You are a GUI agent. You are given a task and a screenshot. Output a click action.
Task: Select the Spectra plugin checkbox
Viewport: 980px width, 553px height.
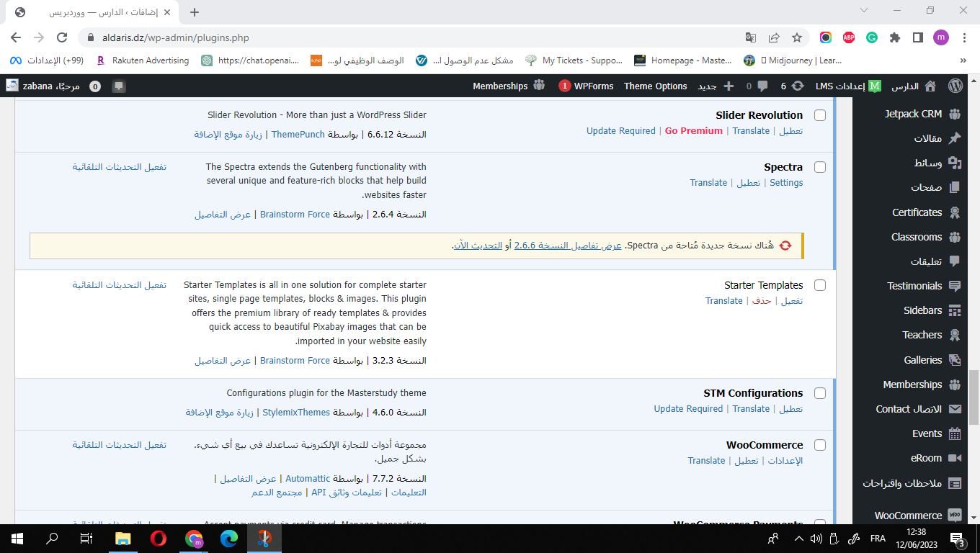820,167
